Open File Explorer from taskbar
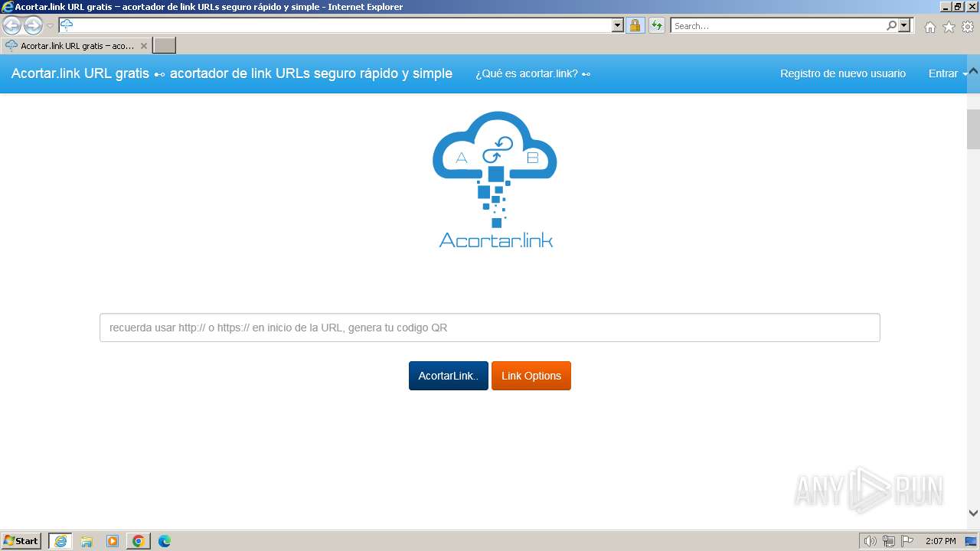 click(87, 541)
